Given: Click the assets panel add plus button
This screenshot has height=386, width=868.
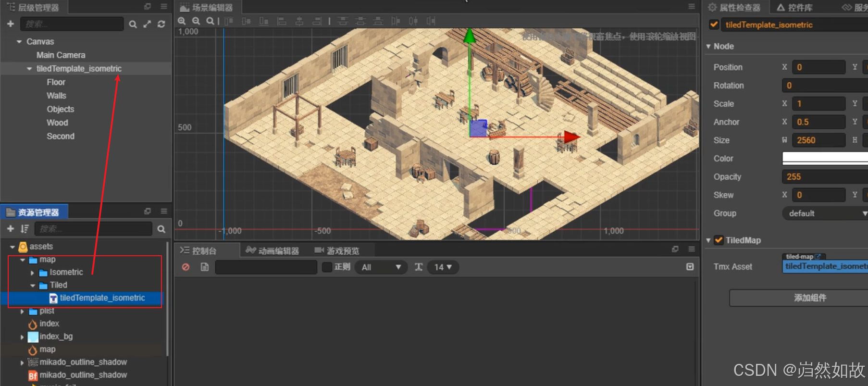Looking at the screenshot, I should click(10, 229).
